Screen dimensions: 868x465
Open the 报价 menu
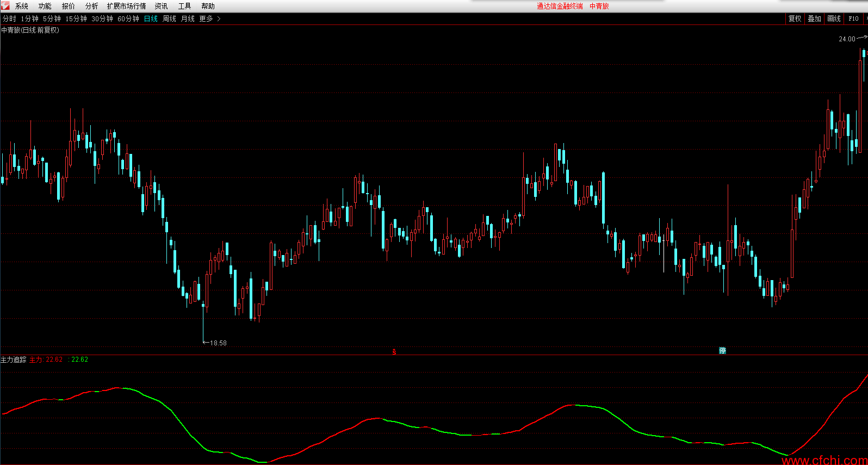[x=69, y=6]
